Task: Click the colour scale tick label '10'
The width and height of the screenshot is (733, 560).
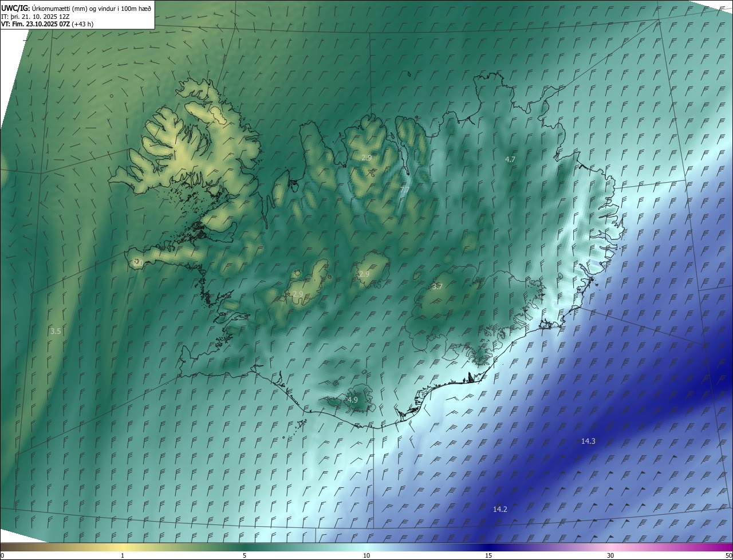Action: [366, 555]
